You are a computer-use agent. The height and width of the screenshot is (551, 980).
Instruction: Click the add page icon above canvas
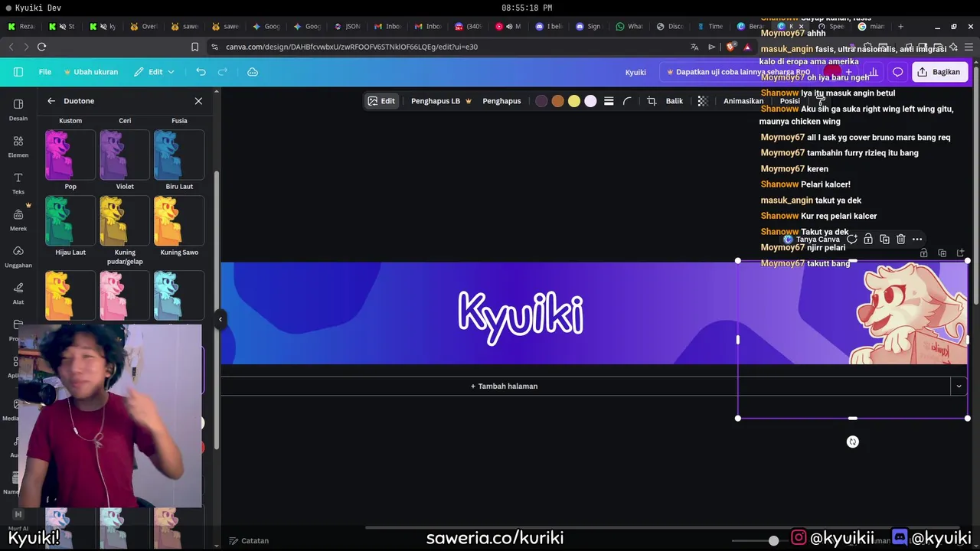[961, 253]
